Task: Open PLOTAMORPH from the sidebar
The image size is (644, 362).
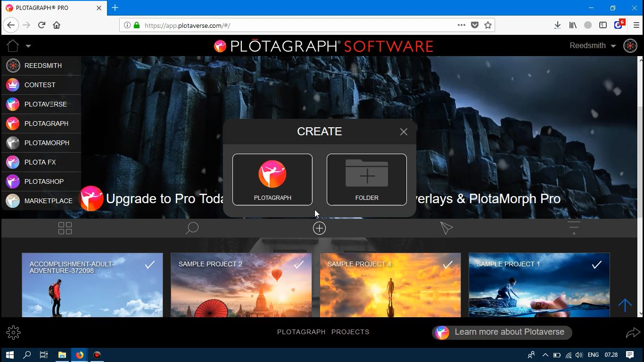Action: [41, 143]
